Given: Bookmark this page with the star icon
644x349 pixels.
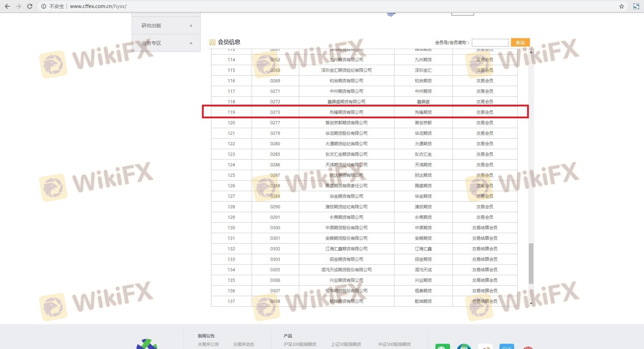Looking at the screenshot, I should coord(622,6).
